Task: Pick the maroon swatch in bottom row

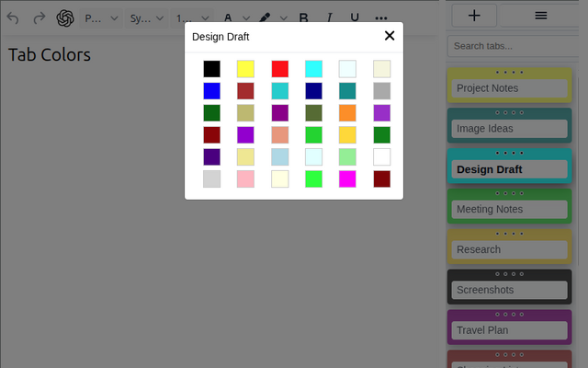Action: coord(382,179)
